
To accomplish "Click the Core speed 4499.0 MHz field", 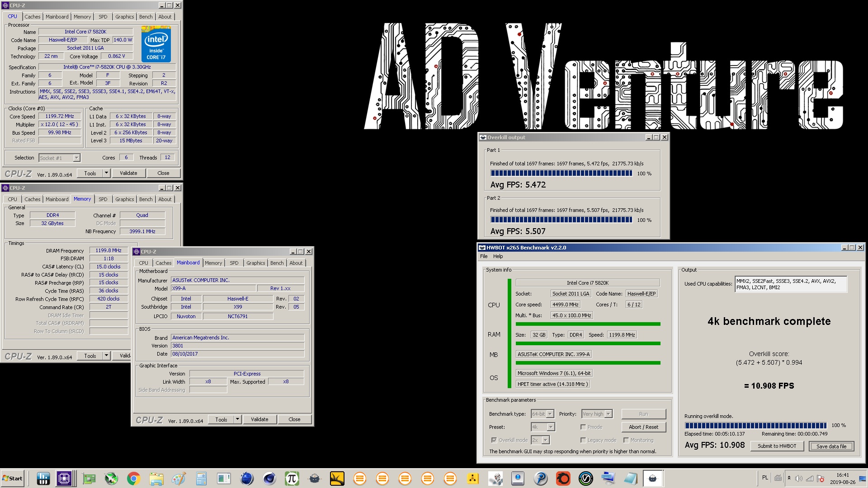I will tap(565, 305).
